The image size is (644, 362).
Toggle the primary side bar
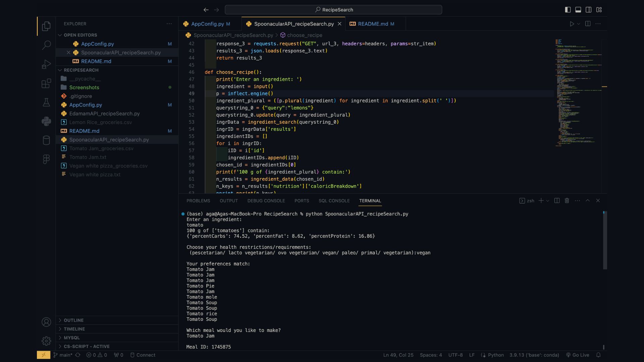click(568, 10)
